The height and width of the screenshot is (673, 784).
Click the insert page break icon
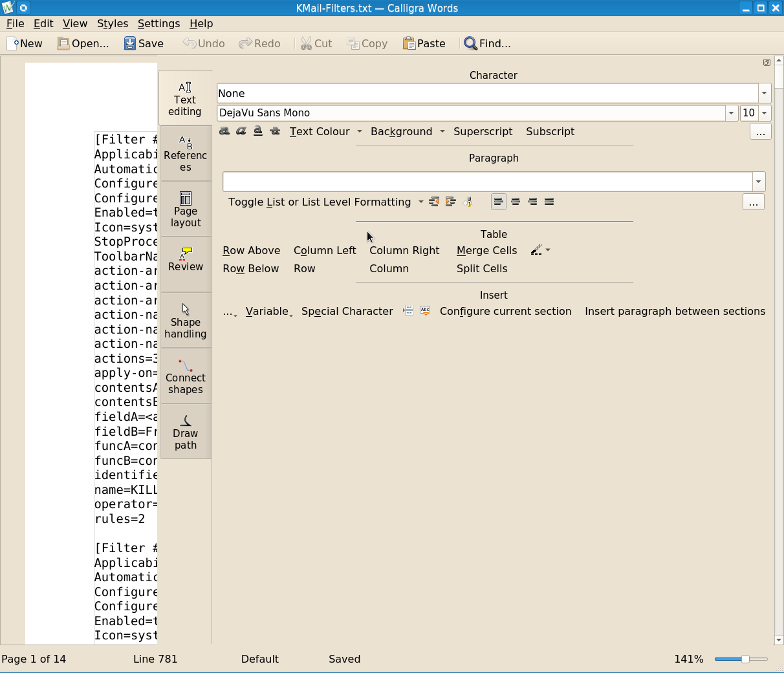coord(408,311)
